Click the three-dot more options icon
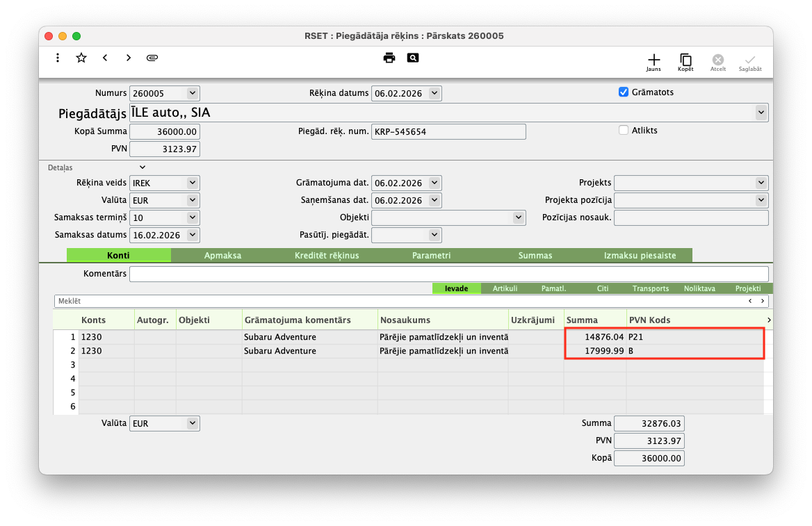The height and width of the screenshot is (526, 812). (x=58, y=58)
